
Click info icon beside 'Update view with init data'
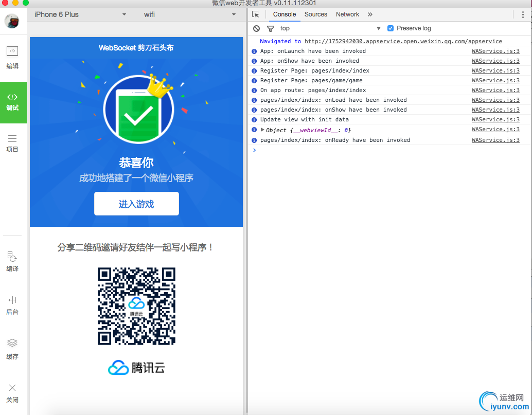click(254, 120)
